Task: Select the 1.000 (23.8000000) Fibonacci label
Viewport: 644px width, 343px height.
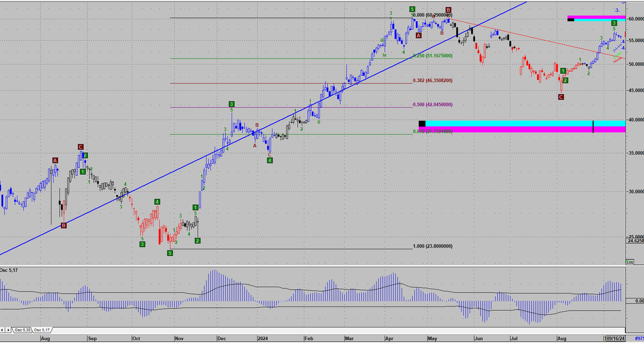Action: (x=434, y=247)
